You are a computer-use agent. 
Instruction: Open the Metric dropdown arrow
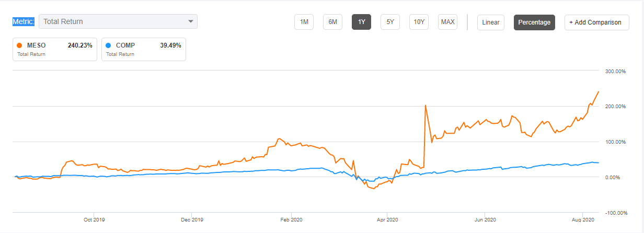click(x=191, y=21)
